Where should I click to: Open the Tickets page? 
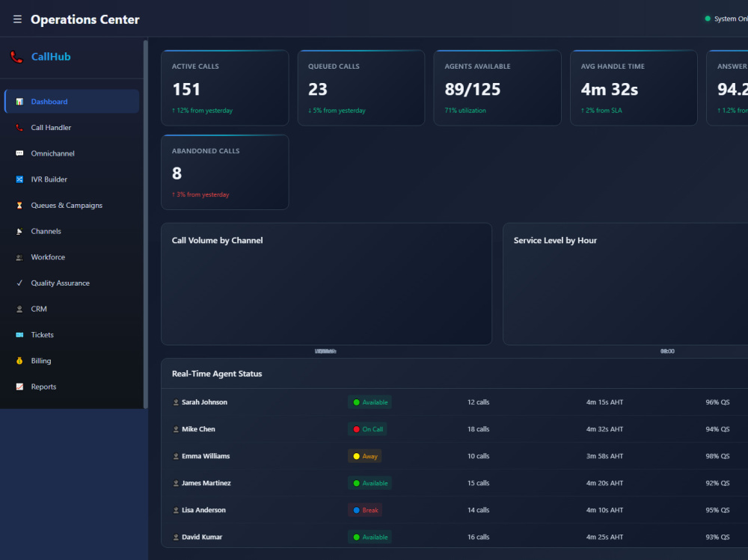point(72,335)
